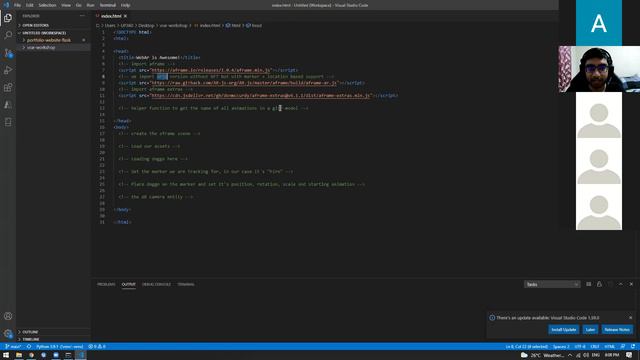
Task: Click the UTF-8 encoding indicator
Action: point(580,347)
